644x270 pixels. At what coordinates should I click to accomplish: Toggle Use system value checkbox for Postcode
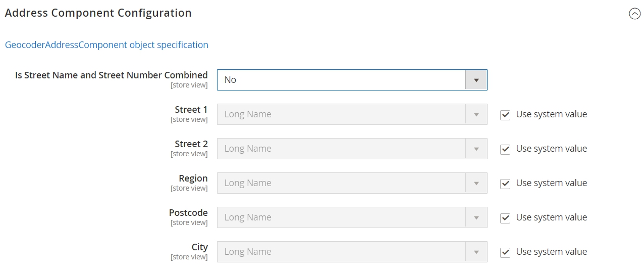505,218
